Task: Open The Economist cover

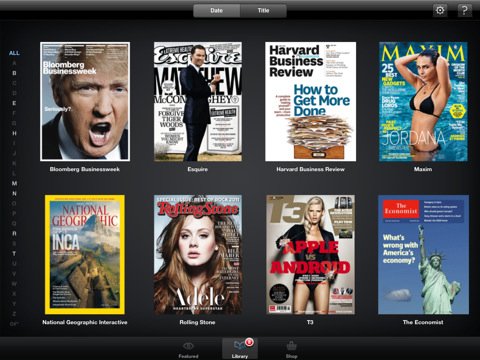Action: click(x=423, y=255)
